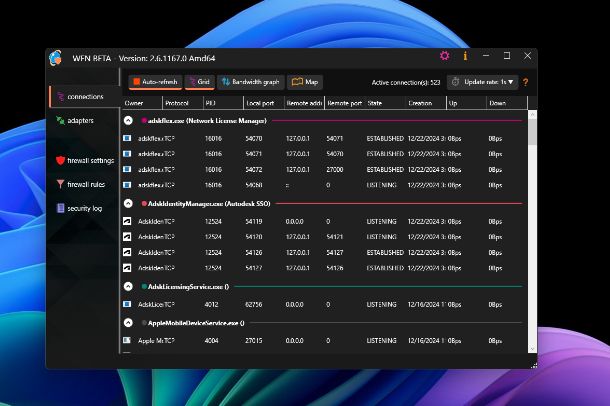Click the orange help question mark
Screen dimensions: 610x406
tap(526, 82)
